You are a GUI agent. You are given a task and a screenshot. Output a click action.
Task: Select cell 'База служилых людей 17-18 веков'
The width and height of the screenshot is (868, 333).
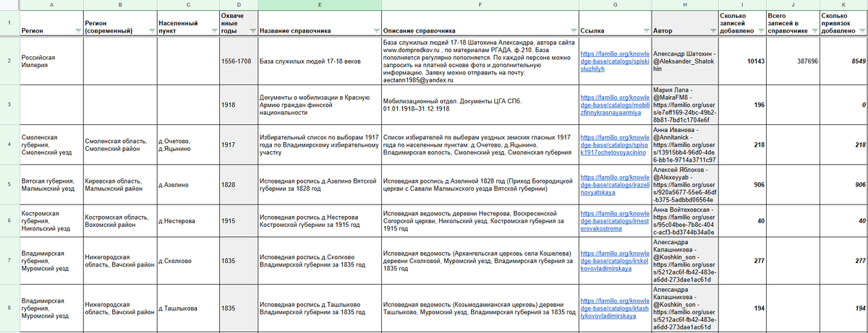pos(318,61)
